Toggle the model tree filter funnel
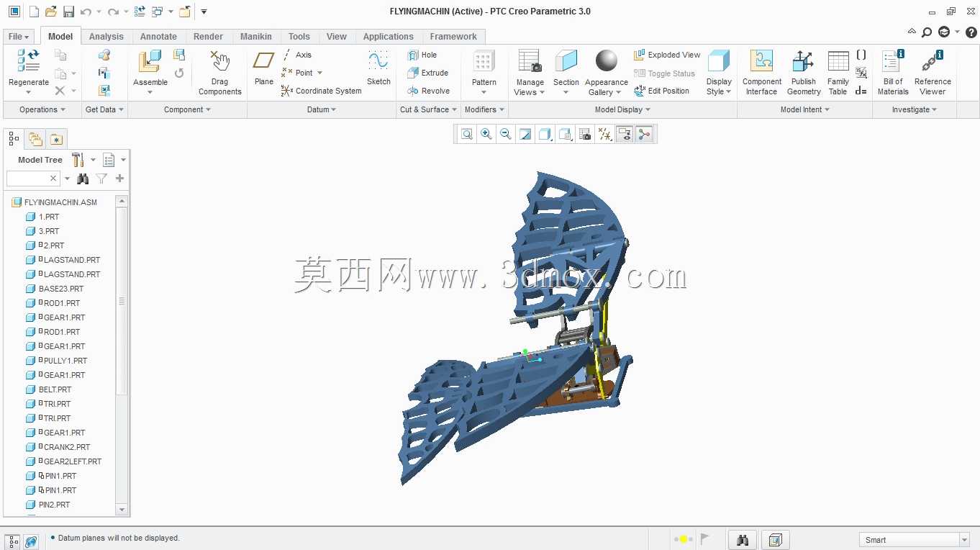The width and height of the screenshot is (980, 550). [101, 179]
